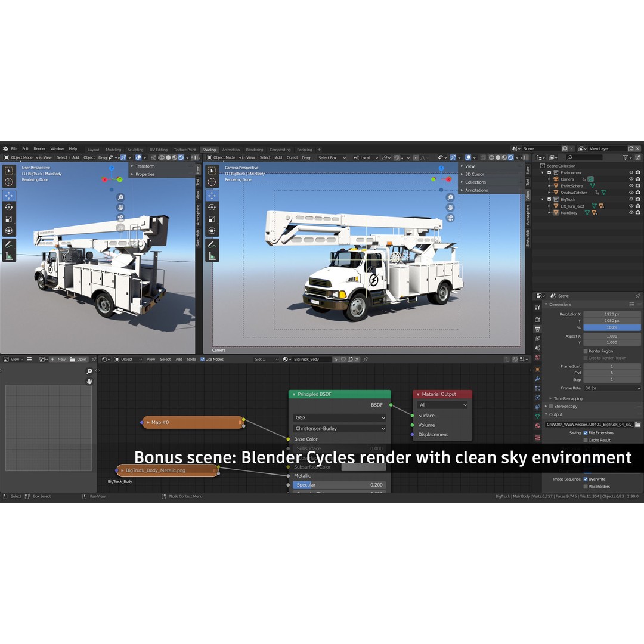Open the GGX distribution dropdown

[x=340, y=417]
